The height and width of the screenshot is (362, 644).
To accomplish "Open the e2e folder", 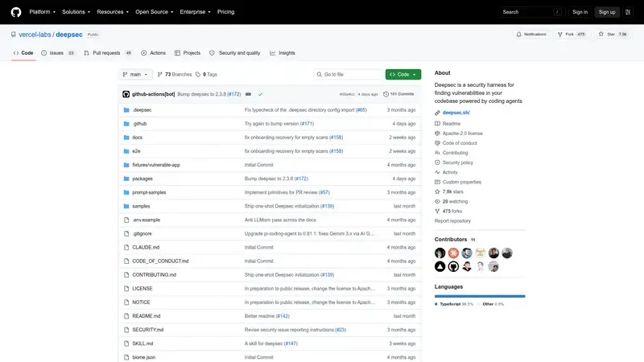I will coord(136,151).
